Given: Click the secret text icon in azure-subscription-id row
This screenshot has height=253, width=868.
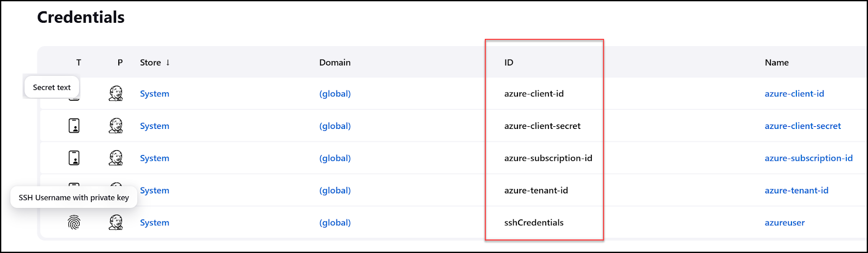Looking at the screenshot, I should pos(74,158).
